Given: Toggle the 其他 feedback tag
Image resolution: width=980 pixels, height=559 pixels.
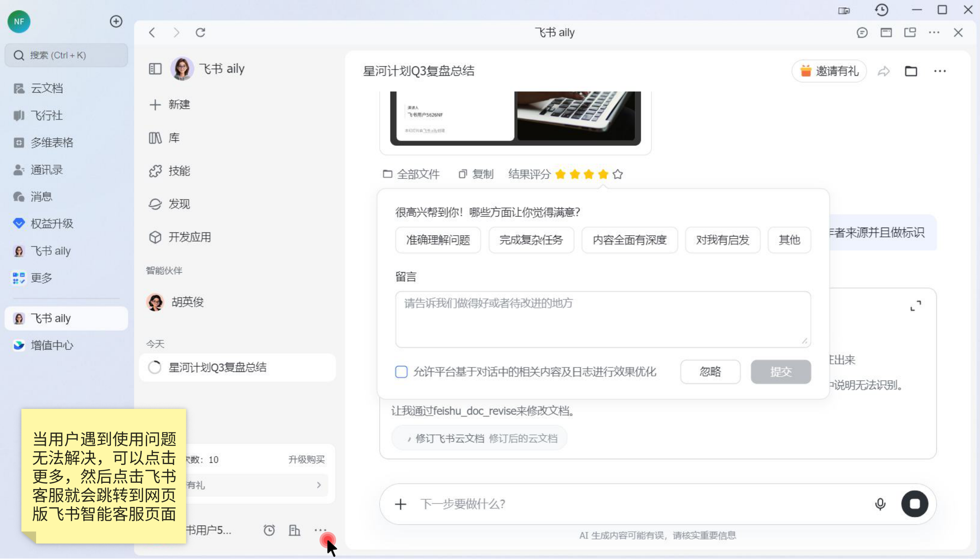Looking at the screenshot, I should [789, 240].
